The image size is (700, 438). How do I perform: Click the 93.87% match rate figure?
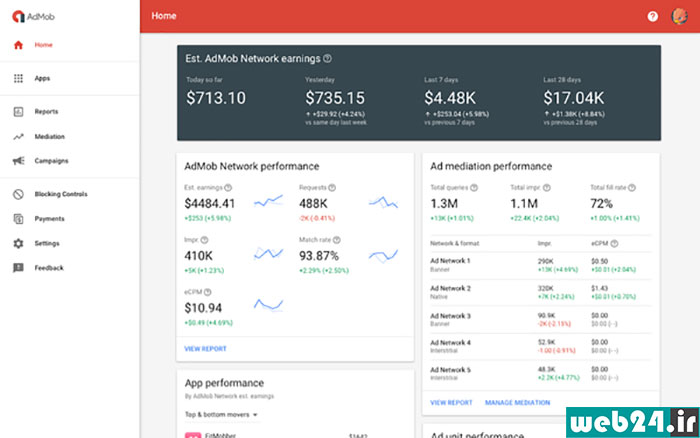319,256
